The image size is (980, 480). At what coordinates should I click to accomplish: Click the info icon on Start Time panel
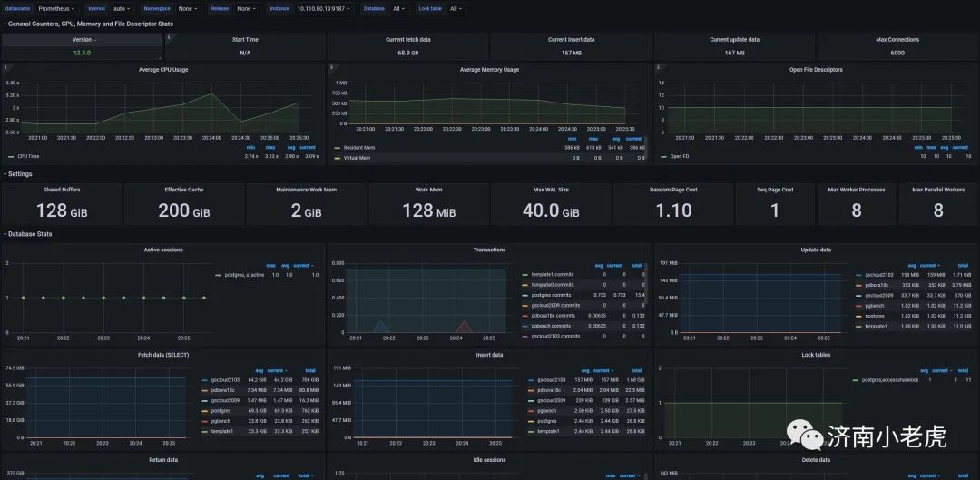click(x=168, y=37)
